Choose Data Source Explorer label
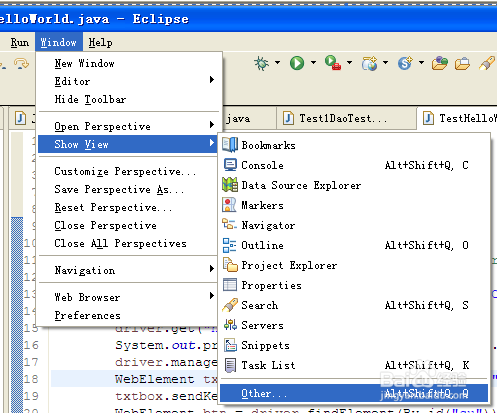The height and width of the screenshot is (413, 497). [301, 185]
